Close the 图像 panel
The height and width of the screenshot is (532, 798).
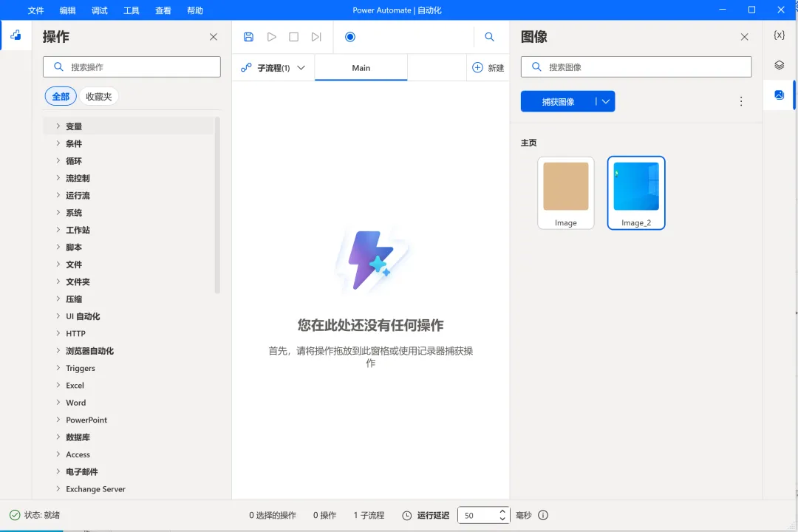click(x=745, y=37)
